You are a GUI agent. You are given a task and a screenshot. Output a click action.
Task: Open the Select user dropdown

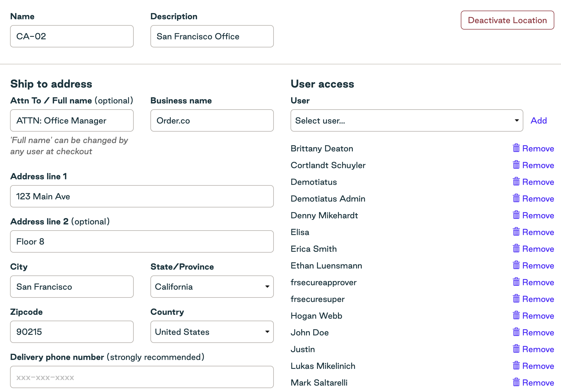(407, 120)
